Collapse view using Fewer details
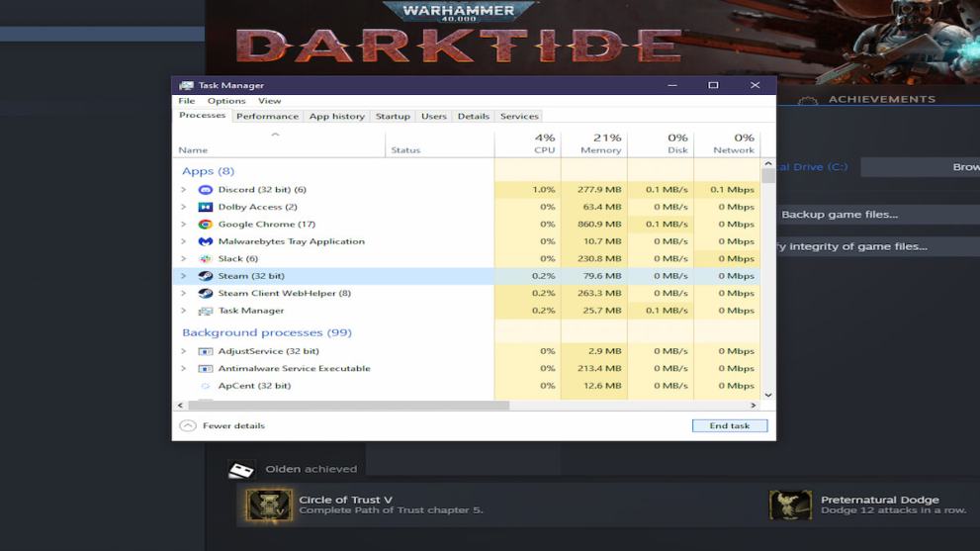The width and height of the screenshot is (980, 551). point(223,426)
